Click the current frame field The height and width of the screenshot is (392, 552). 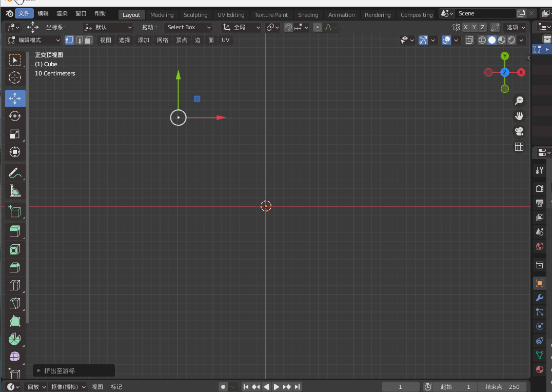pos(401,387)
